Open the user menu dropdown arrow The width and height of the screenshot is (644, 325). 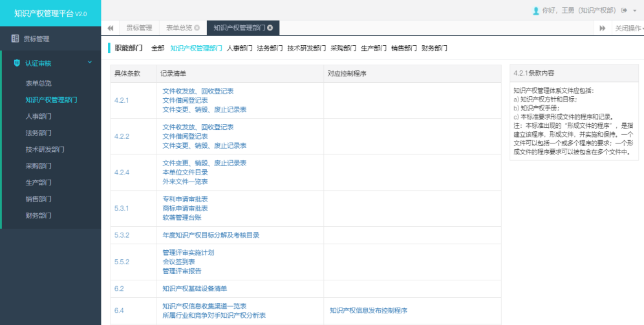coord(635,11)
